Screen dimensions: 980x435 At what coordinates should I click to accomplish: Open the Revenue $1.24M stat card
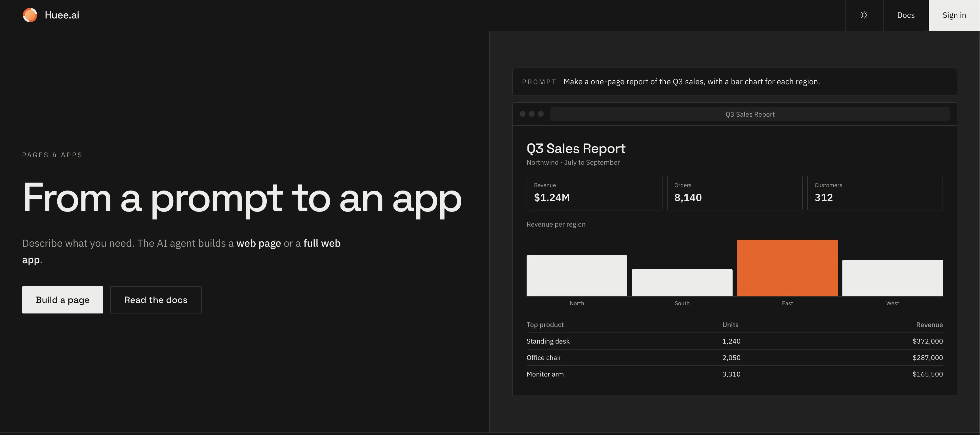point(594,193)
